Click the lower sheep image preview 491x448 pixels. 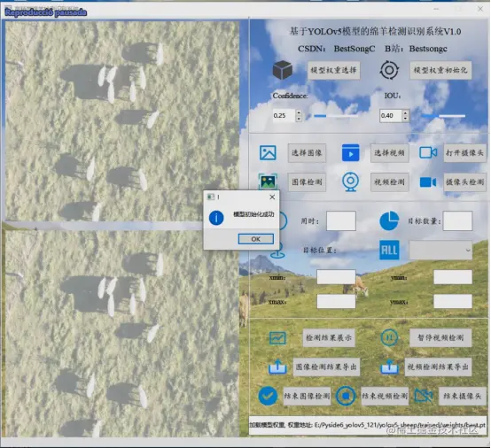coord(122,334)
